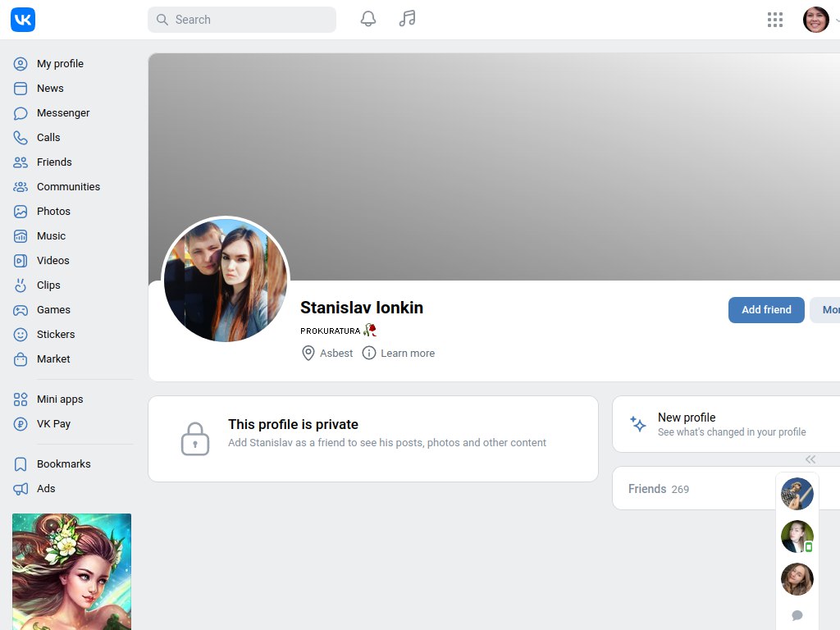Collapse the chat sidebar with double chevron
This screenshot has height=630, width=840.
click(x=810, y=459)
